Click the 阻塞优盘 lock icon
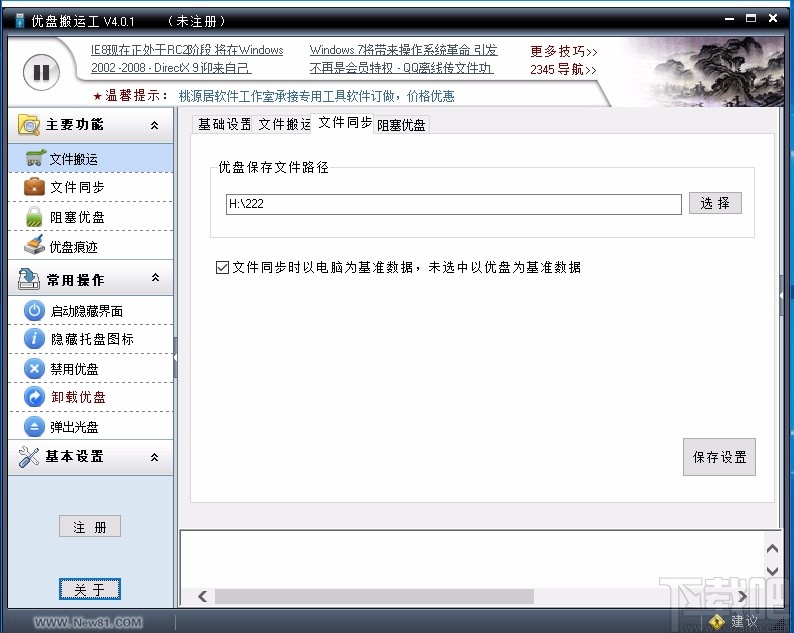The height and width of the screenshot is (633, 794). [x=34, y=217]
